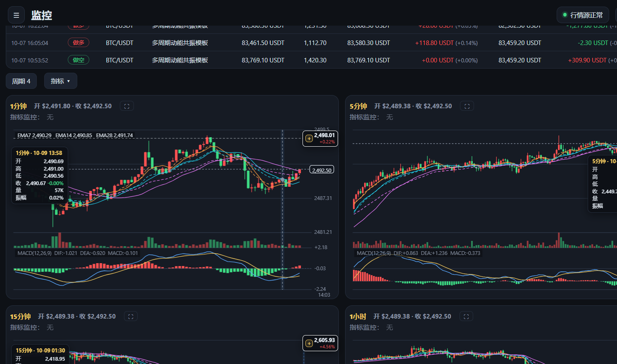Click the +309.90 USDT value

pos(587,60)
